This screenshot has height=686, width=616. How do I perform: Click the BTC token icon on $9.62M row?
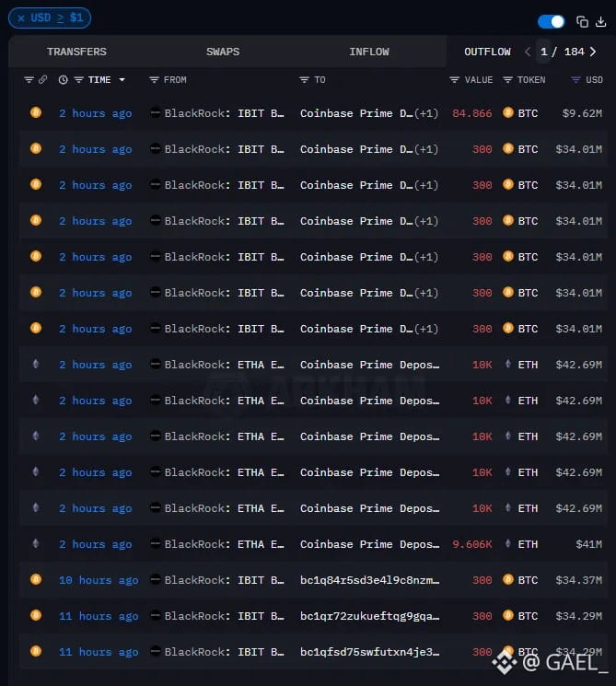[x=508, y=112]
